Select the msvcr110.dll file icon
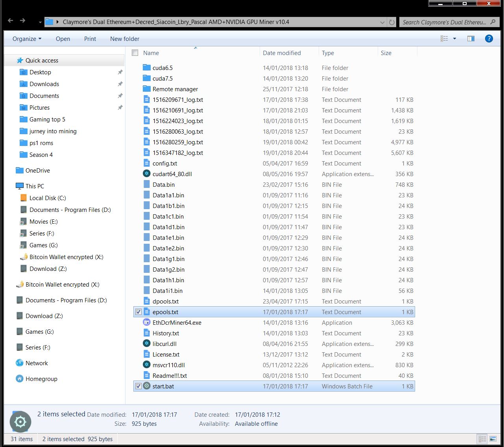The image size is (504, 447). pyautogui.click(x=147, y=365)
